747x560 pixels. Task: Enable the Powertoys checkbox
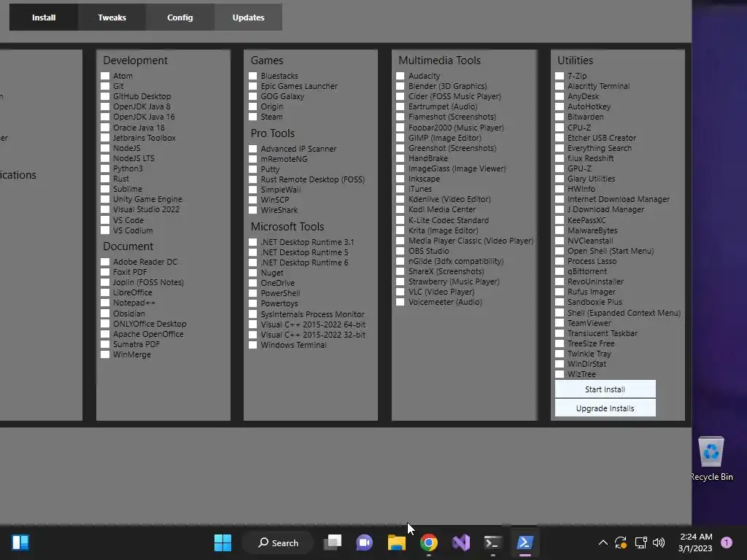(x=253, y=303)
